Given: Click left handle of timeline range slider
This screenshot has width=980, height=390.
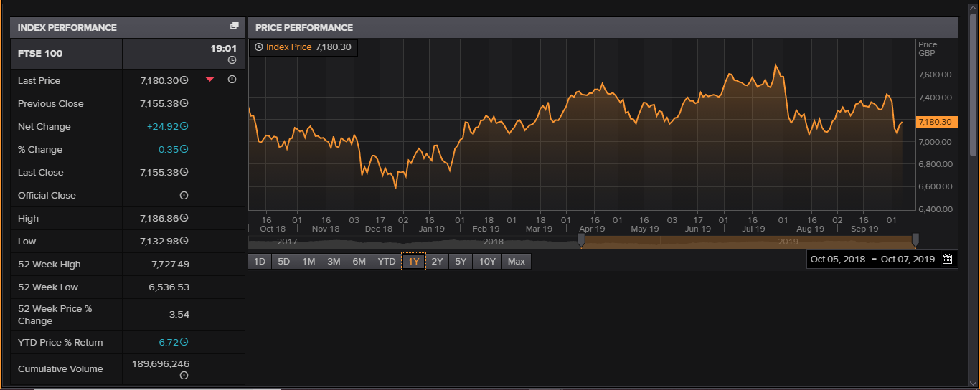Looking at the screenshot, I should [581, 240].
